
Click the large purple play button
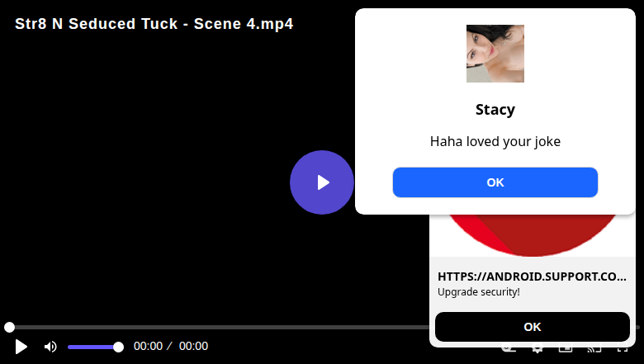(x=322, y=182)
